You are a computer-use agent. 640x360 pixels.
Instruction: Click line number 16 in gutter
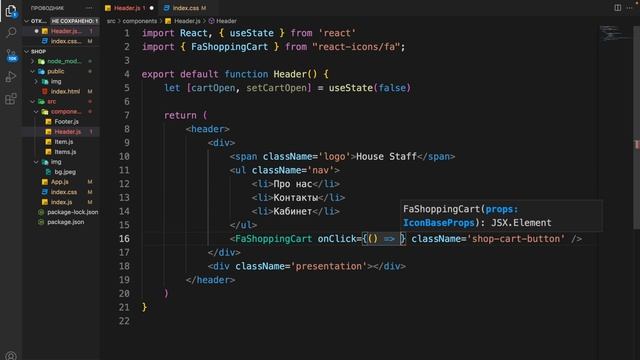point(124,239)
